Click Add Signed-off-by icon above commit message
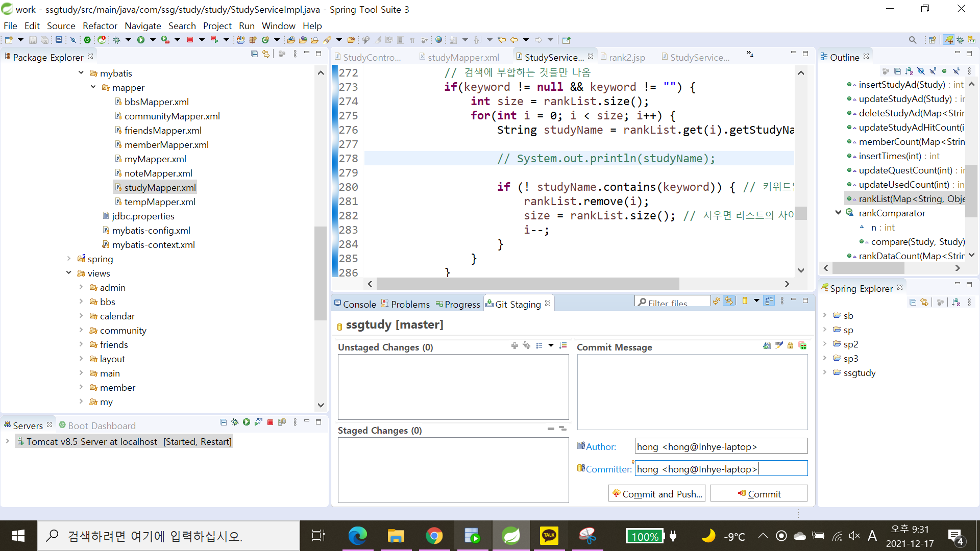Image resolution: width=980 pixels, height=551 pixels. click(779, 346)
